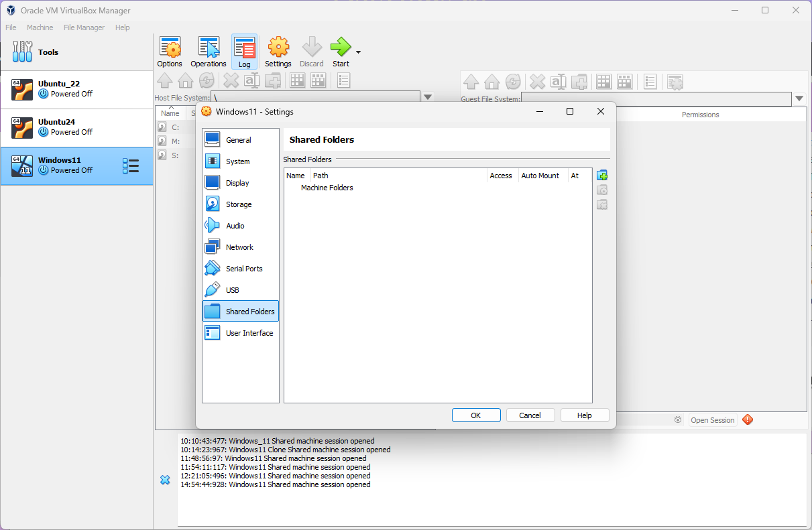Image resolution: width=812 pixels, height=530 pixels.
Task: Click the guest pane create directory icon
Action: pyautogui.click(x=579, y=82)
